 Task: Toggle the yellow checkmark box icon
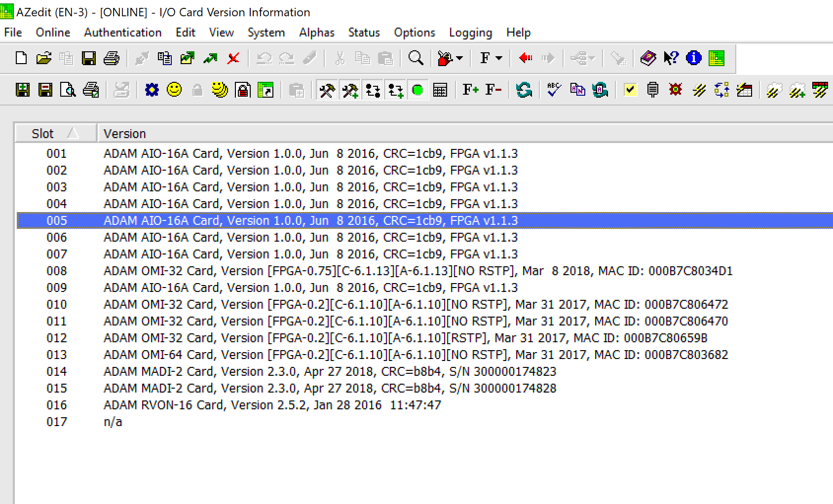630,90
